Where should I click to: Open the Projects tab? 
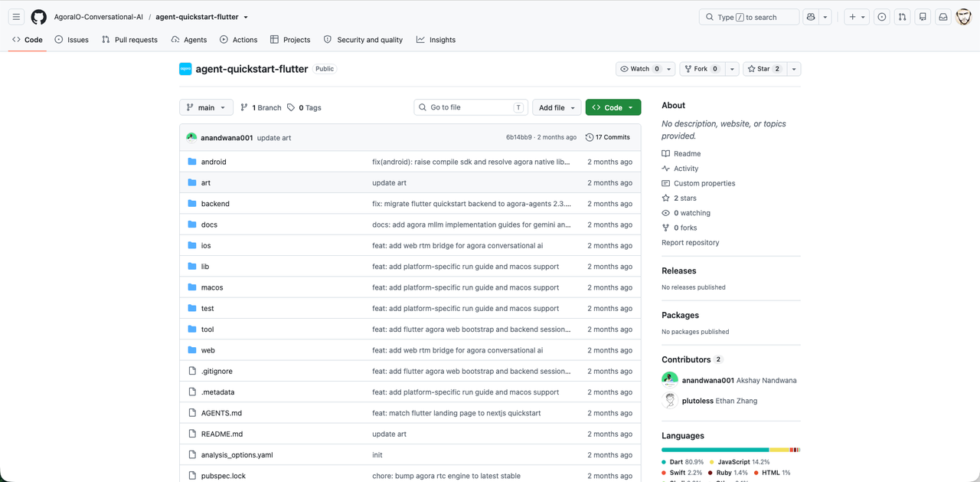289,40
